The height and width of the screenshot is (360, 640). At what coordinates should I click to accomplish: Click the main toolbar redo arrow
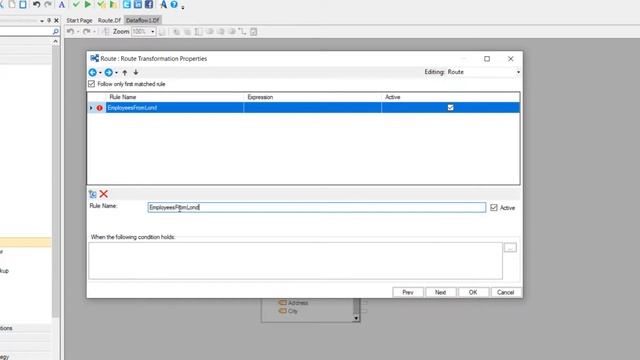[48, 4]
